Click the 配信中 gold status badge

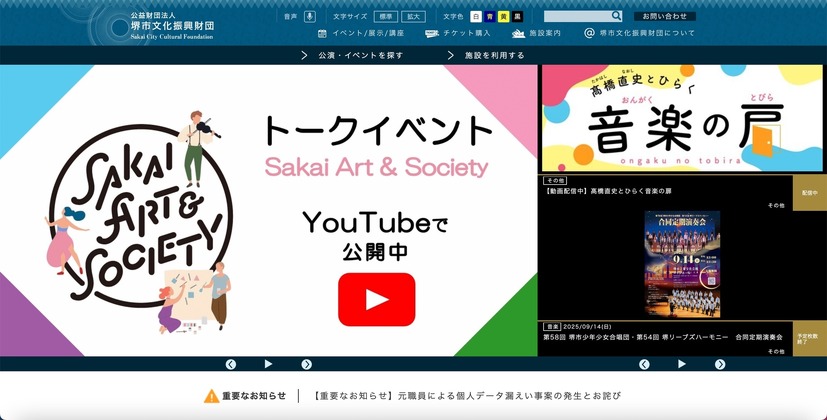[x=810, y=193]
